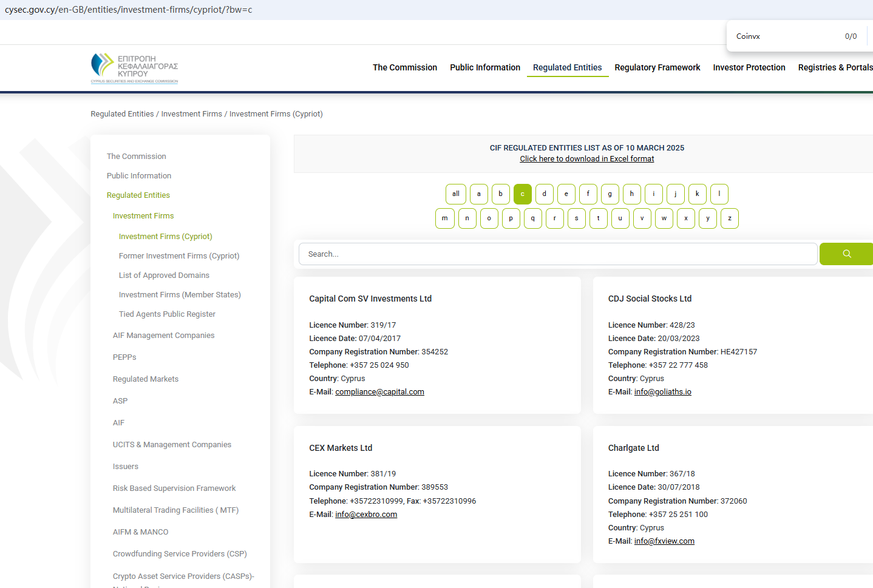Filter entities by letter l
Screen dimensions: 873x588
[719, 194]
